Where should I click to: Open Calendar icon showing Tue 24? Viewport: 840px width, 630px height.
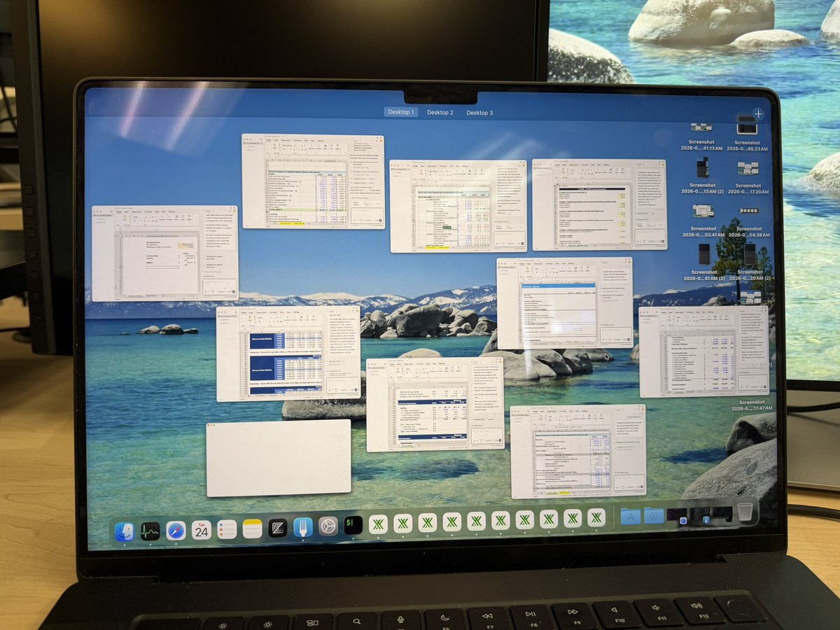pyautogui.click(x=202, y=531)
